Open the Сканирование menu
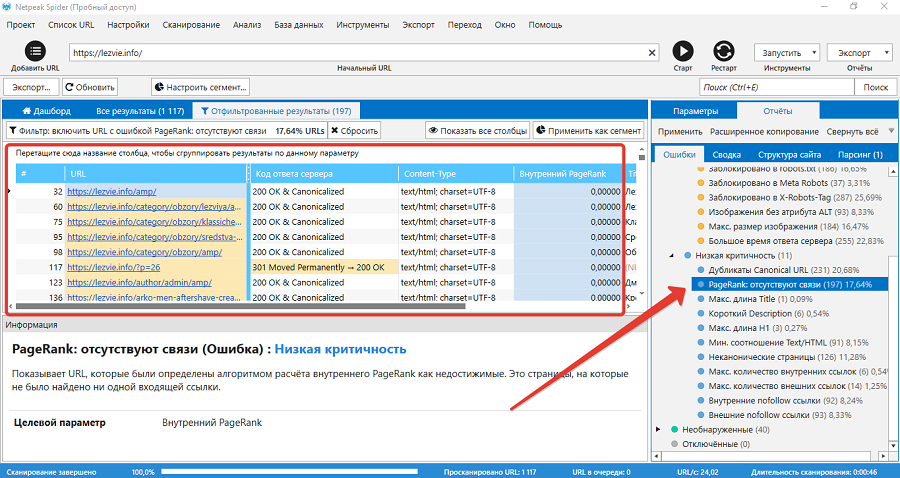900x478 pixels. pyautogui.click(x=191, y=25)
